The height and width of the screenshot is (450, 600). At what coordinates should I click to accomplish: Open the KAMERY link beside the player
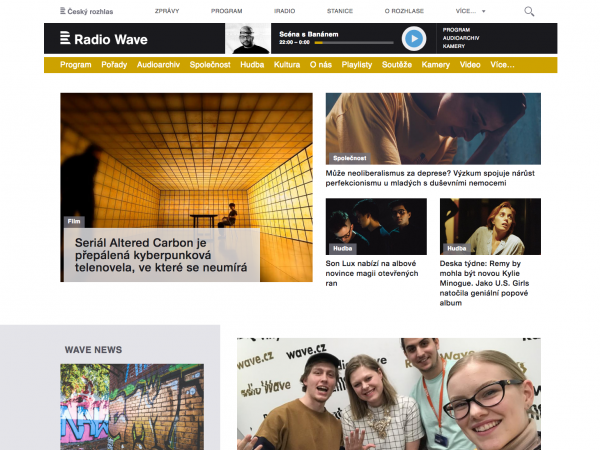pyautogui.click(x=454, y=46)
